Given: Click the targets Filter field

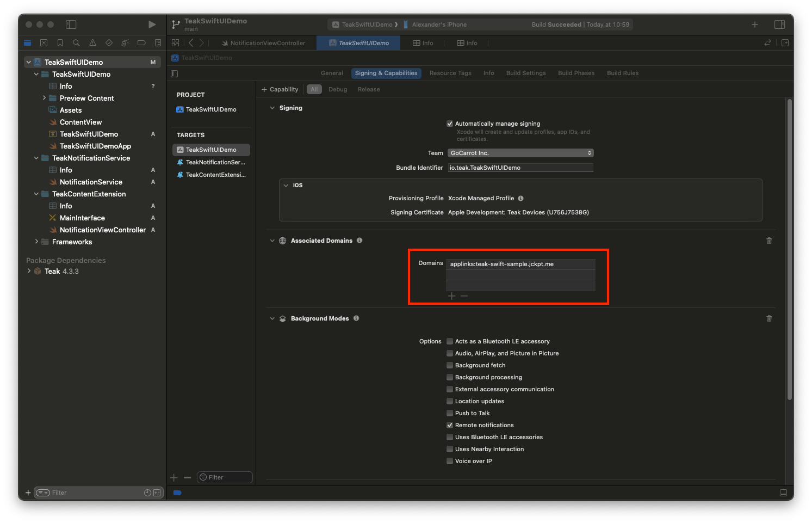Looking at the screenshot, I should pyautogui.click(x=225, y=477).
